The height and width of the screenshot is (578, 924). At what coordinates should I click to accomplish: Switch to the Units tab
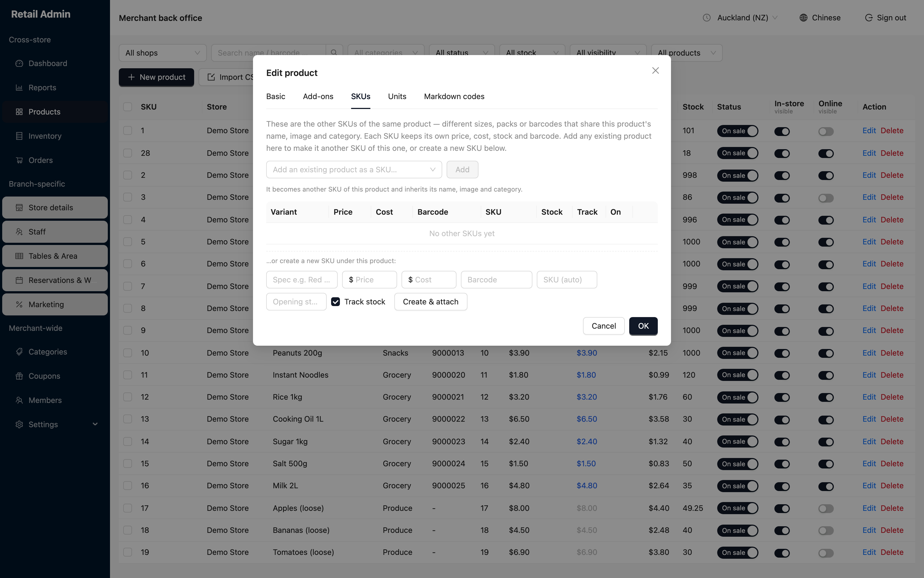397,96
